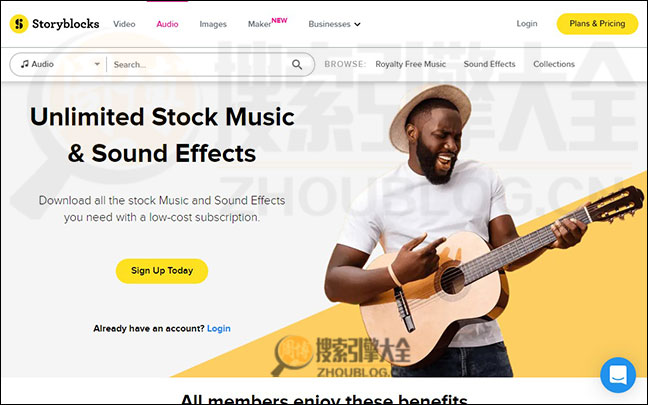Open the Maker NEW menu item
Viewport: 648px width, 405px height.
(267, 23)
